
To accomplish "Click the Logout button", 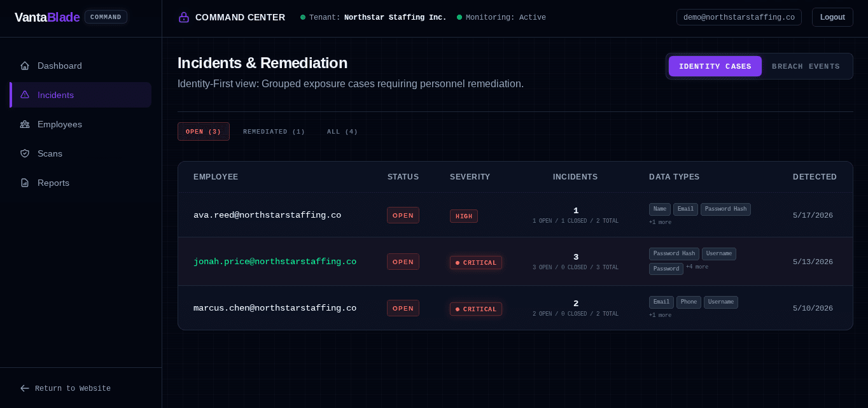I will (x=832, y=17).
